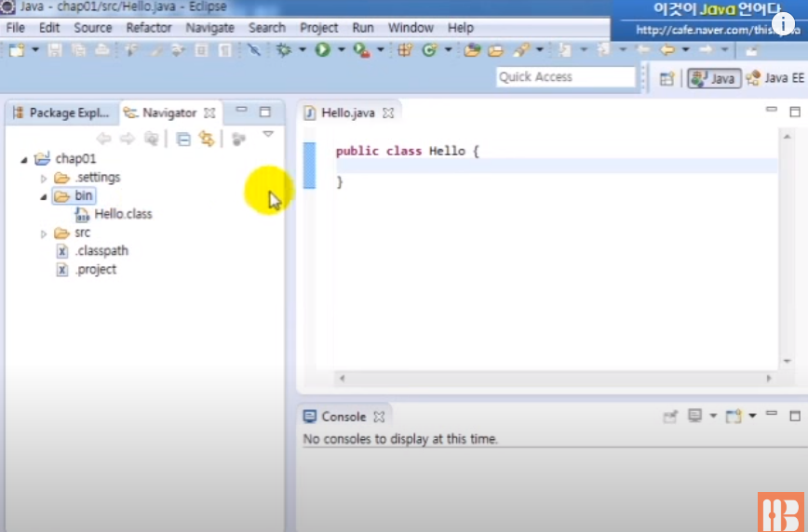This screenshot has height=532, width=808.
Task: Click the Open Task folder toolbar icon
Action: (x=496, y=50)
